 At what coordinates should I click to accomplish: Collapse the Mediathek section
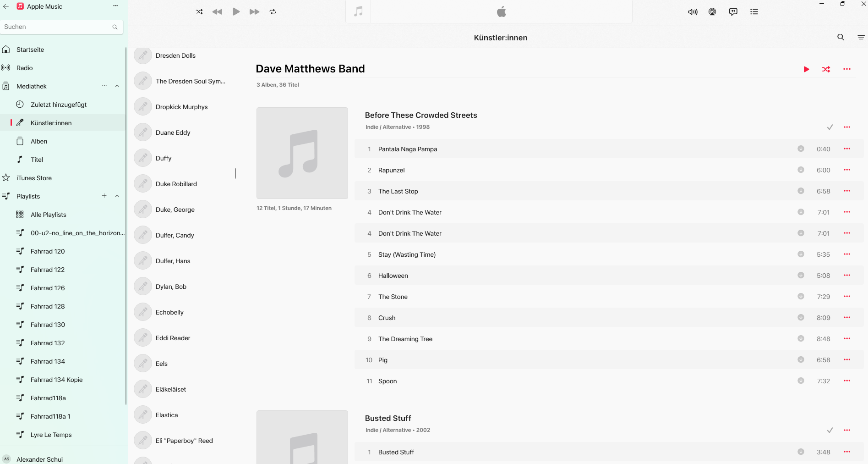[117, 86]
